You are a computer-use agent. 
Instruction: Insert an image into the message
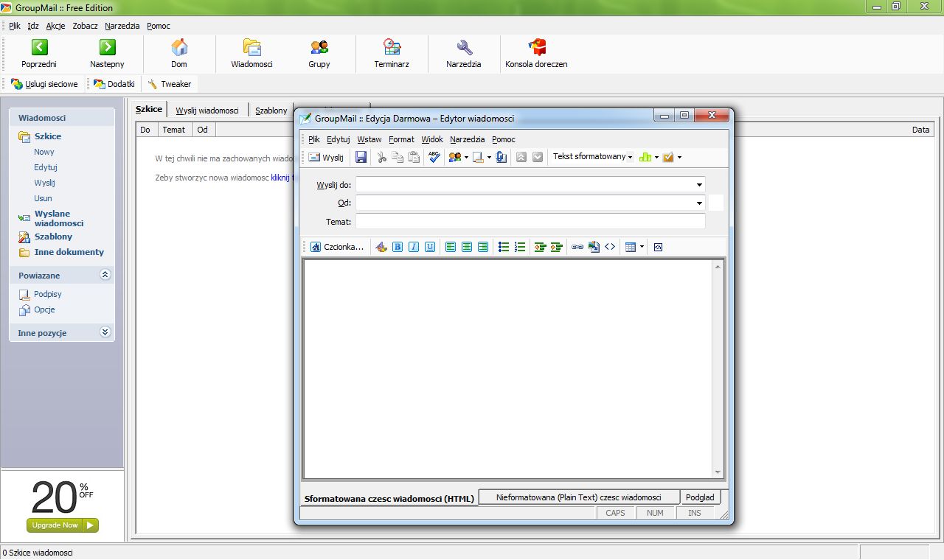click(x=594, y=247)
